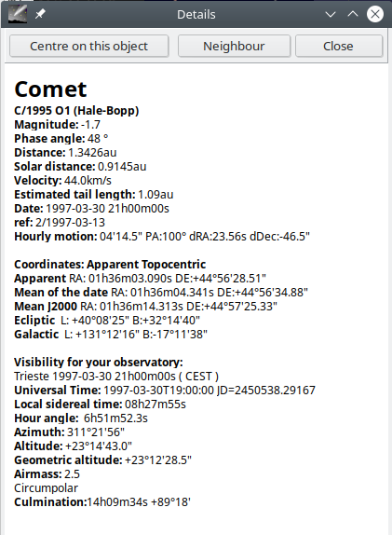Click the C/1995 O1 (Hale-Bopp) name
The image size is (392, 535).
76,111
